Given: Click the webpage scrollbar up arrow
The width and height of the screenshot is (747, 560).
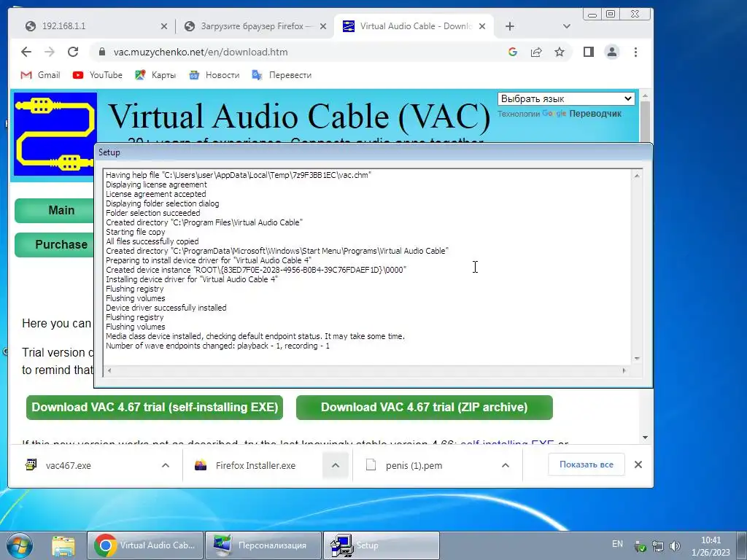Looking at the screenshot, I should tap(645, 96).
